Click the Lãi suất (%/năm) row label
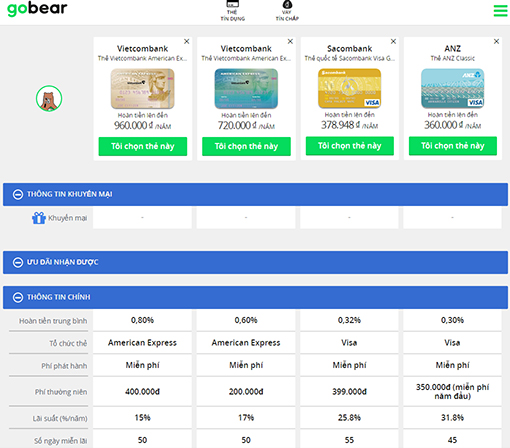This screenshot has height=448, width=510. click(x=60, y=418)
